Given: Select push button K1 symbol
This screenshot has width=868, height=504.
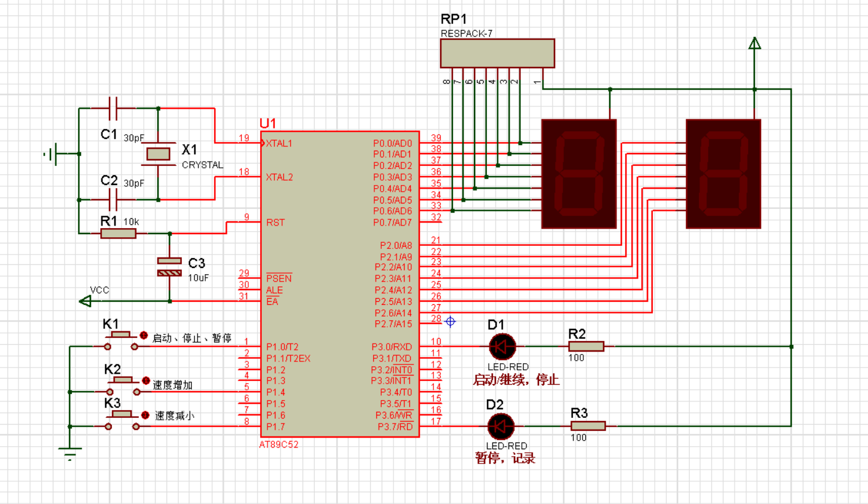Looking at the screenshot, I should pyautogui.click(x=121, y=341).
